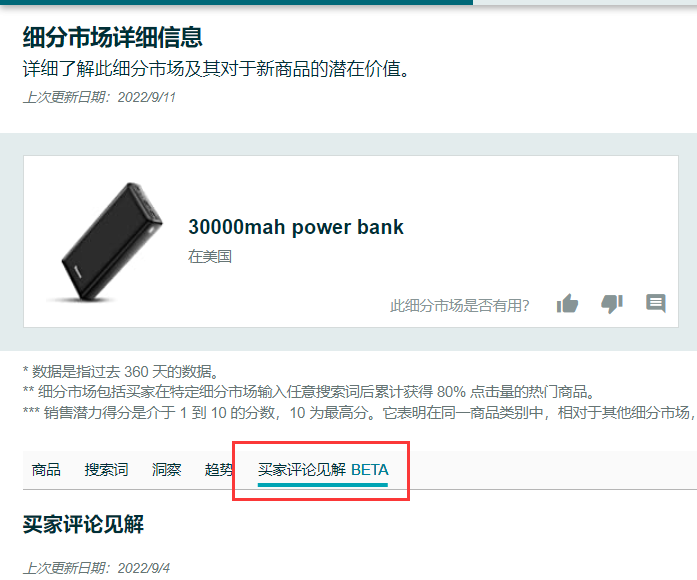Click the 细分市场详细信息 page heading
This screenshot has width=697, height=580.
[113, 37]
